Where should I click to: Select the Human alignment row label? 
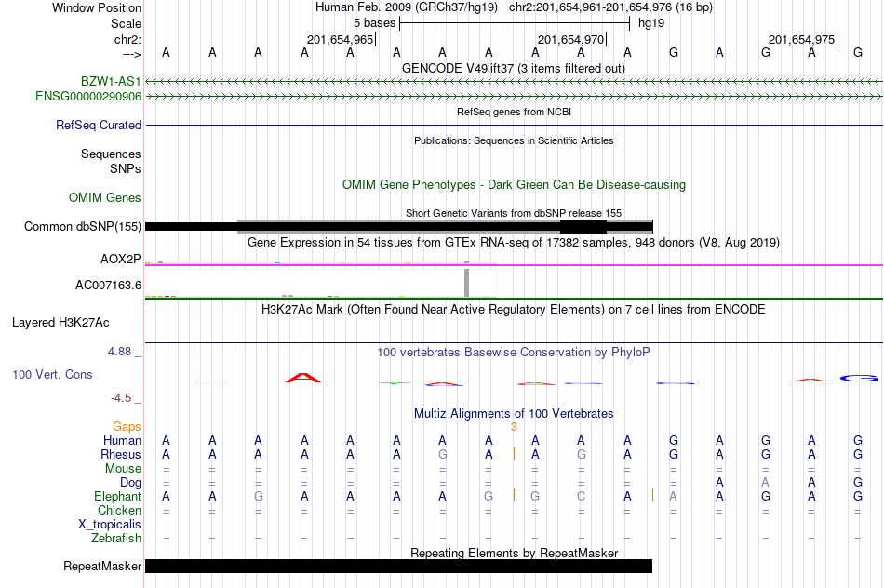122,441
